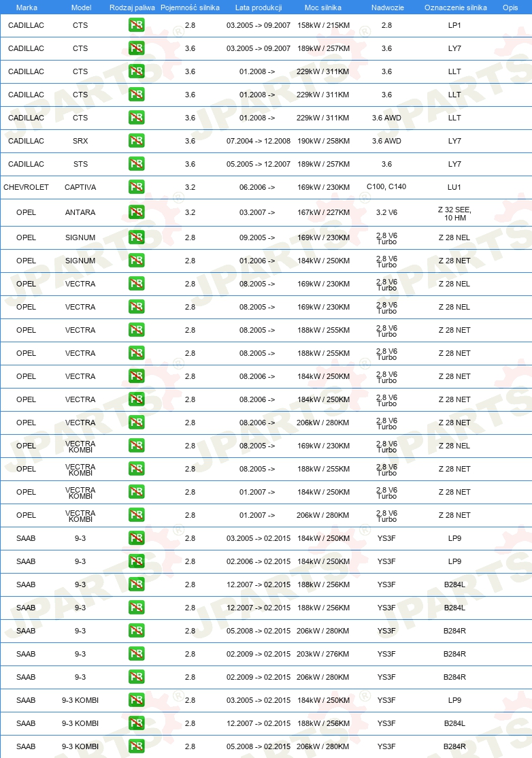Click the 01.2006 -> production date cell
Screen dimensions: 532x758
257,261
